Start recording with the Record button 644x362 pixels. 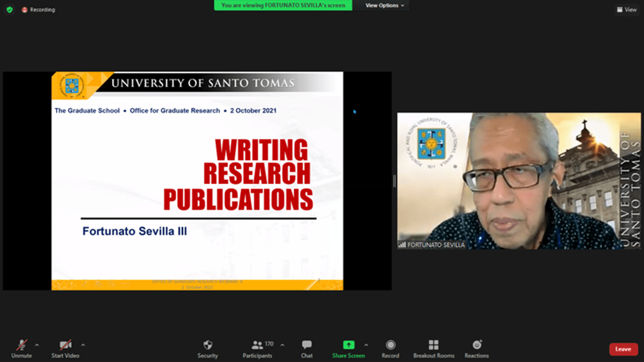coord(390,349)
